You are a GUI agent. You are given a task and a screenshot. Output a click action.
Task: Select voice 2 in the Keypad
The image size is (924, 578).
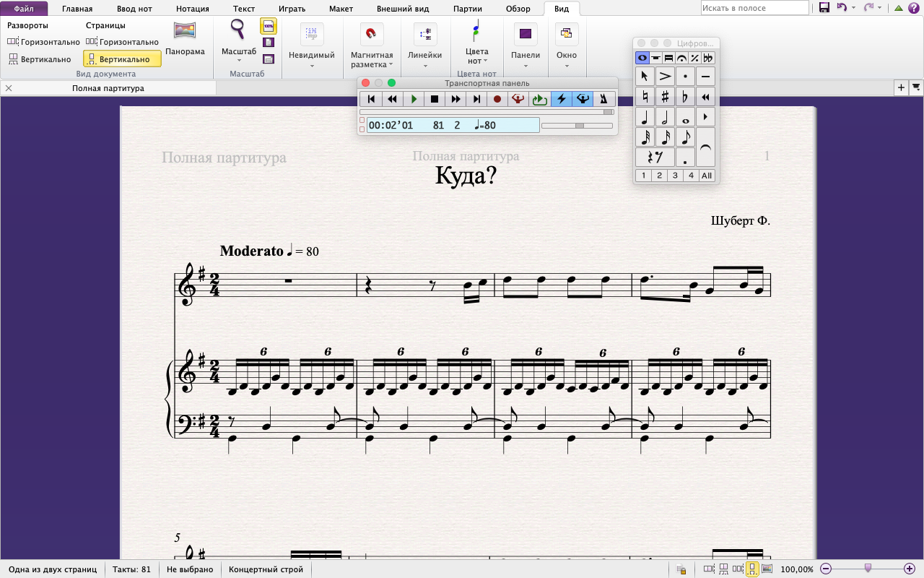pos(659,176)
